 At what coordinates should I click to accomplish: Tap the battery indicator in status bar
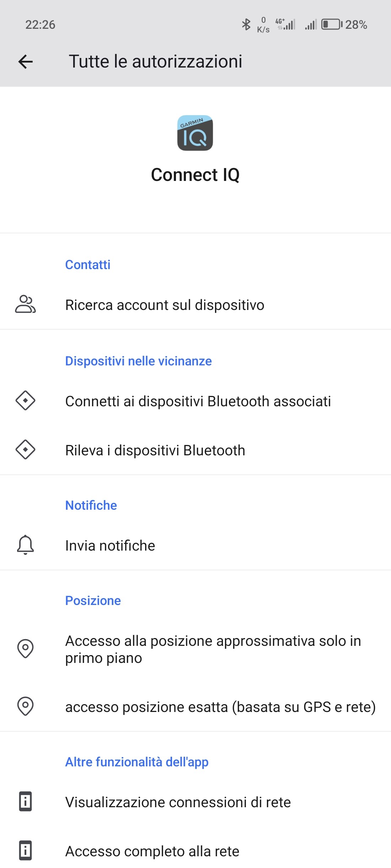[x=332, y=25]
